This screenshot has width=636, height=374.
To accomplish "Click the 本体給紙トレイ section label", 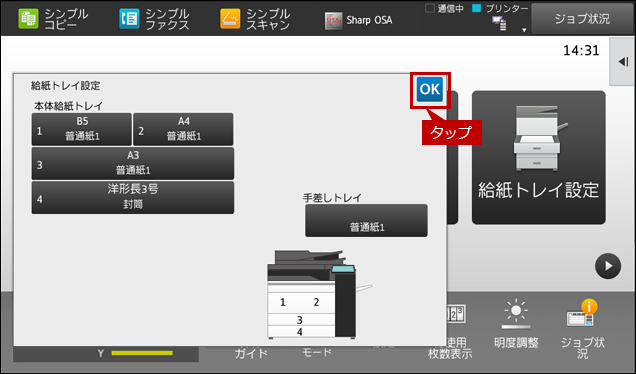I will pos(69,106).
